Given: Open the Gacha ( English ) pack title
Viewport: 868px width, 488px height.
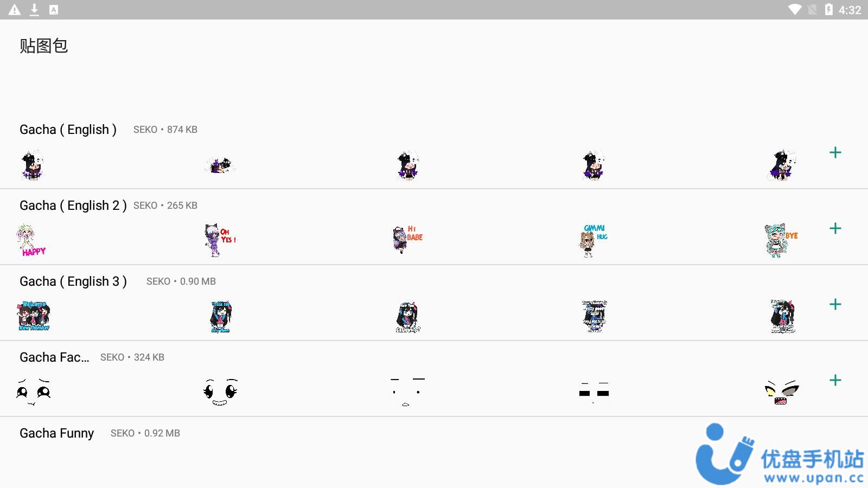Looking at the screenshot, I should click(68, 130).
